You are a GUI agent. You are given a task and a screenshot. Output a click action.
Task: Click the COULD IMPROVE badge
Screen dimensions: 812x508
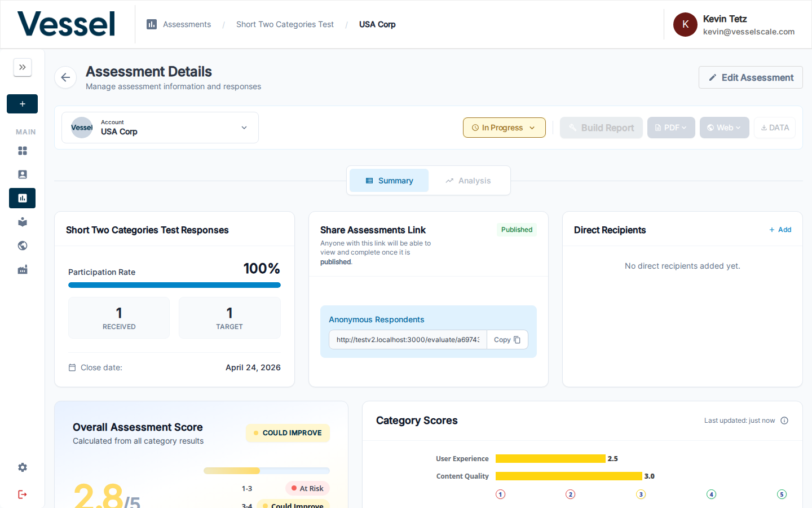(288, 433)
